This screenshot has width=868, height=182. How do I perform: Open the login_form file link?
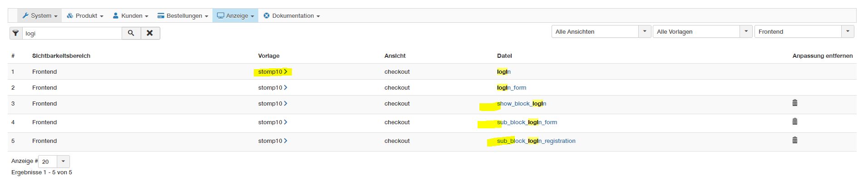(512, 88)
